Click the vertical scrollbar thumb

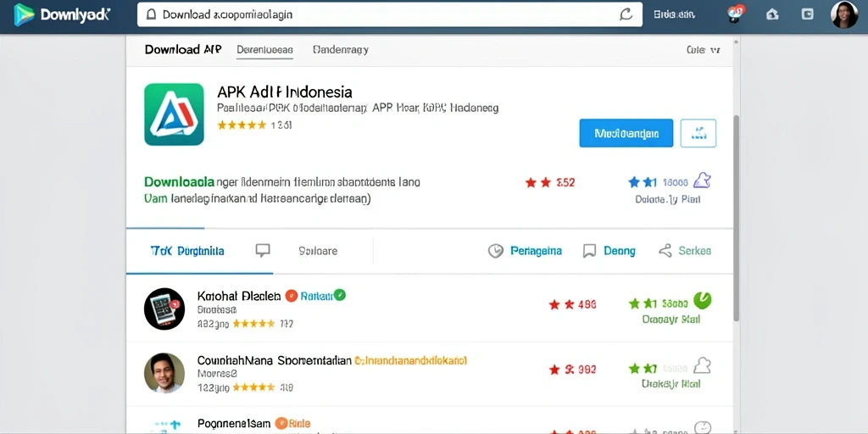point(737,218)
